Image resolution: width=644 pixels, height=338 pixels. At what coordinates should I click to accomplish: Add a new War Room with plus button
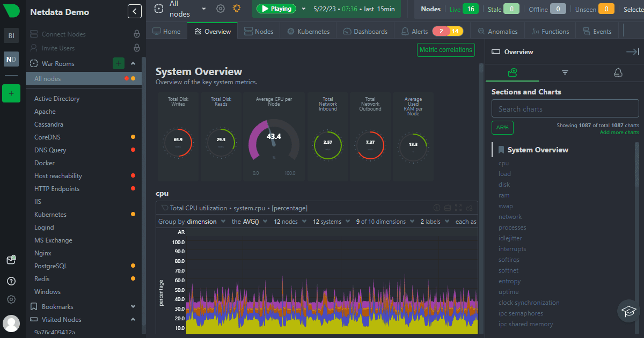coord(119,63)
